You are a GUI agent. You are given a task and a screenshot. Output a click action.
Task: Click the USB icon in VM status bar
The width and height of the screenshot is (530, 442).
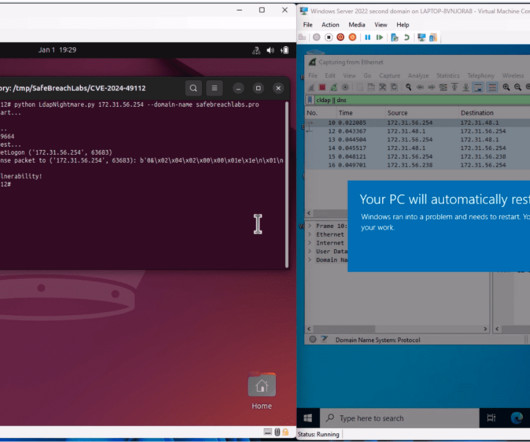(277, 432)
